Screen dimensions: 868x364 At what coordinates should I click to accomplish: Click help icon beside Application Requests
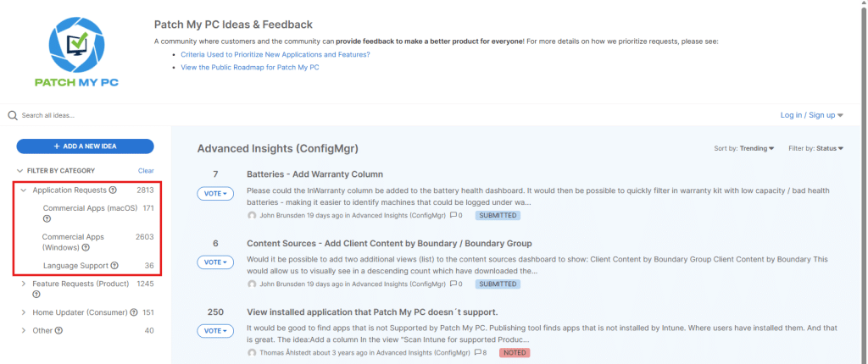click(x=114, y=190)
